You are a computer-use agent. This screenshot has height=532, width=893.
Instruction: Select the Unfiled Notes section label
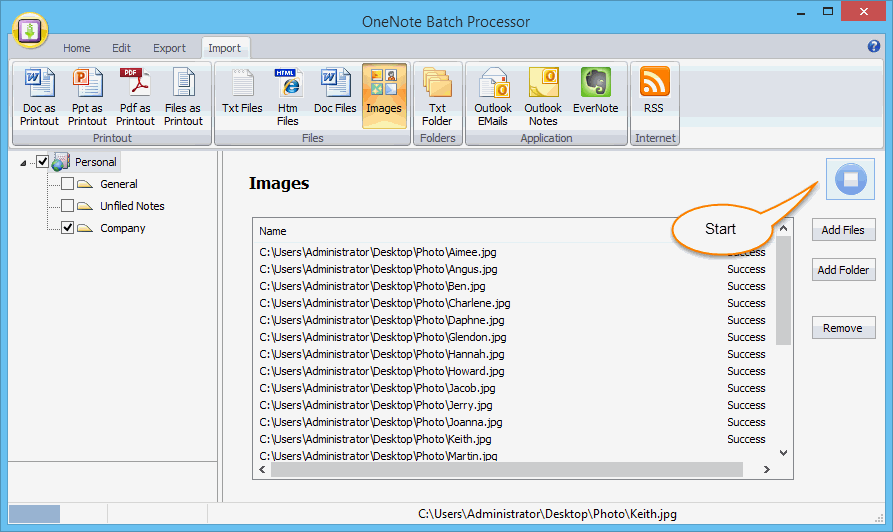click(132, 206)
